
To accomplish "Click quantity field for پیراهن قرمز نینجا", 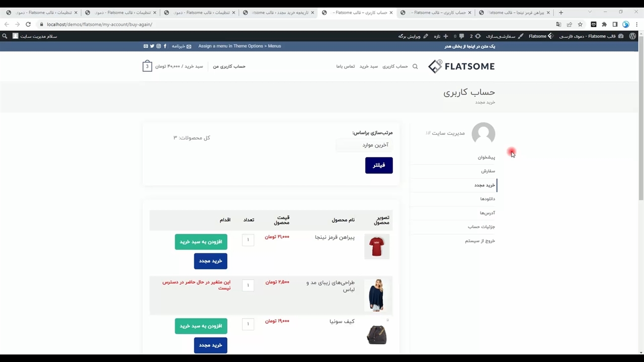I will click(248, 240).
